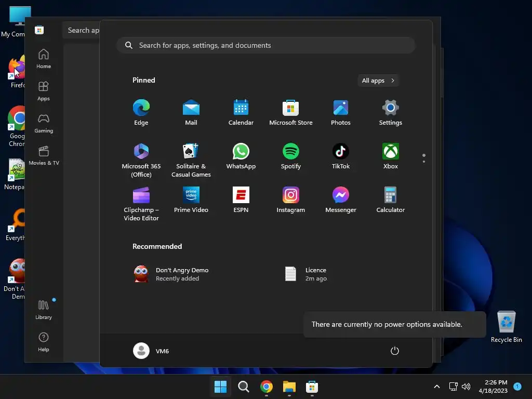Show hidden system tray icons
The height and width of the screenshot is (399, 532).
(436, 387)
